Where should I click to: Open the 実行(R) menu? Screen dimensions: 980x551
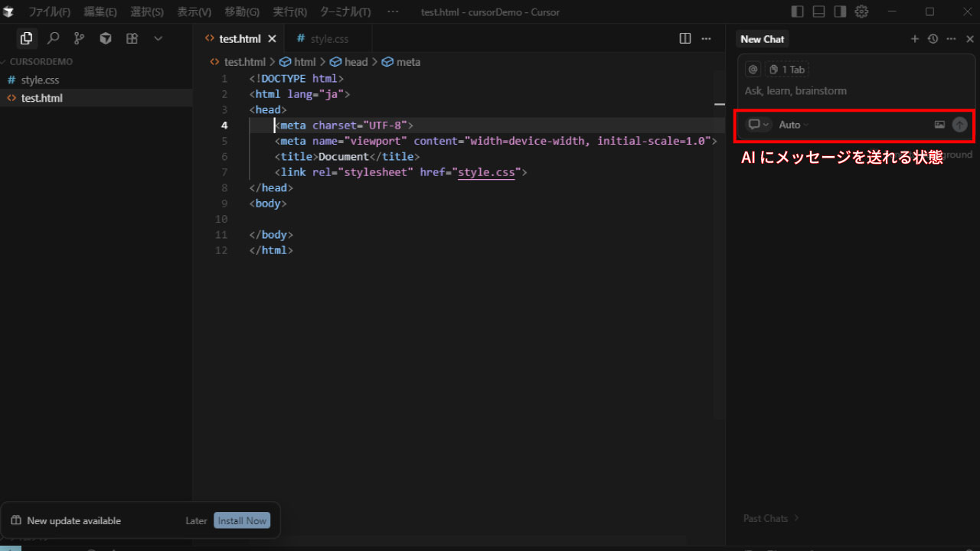click(290, 12)
